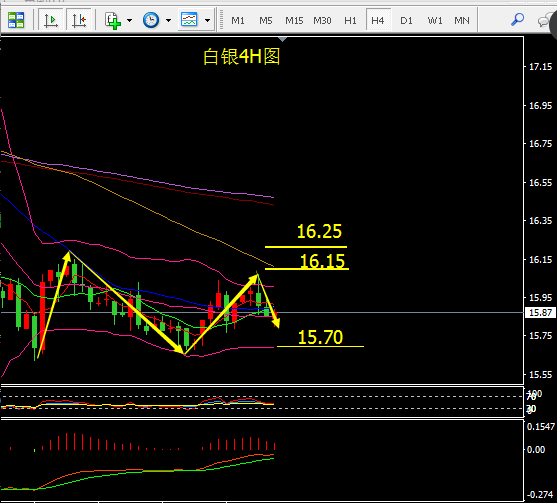Click the Indicators list add icon

click(x=113, y=20)
